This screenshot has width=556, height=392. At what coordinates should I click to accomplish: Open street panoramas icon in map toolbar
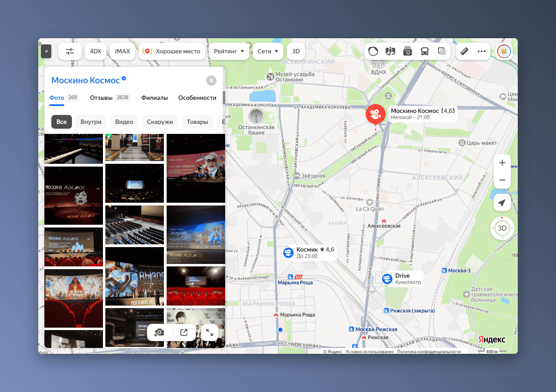[x=390, y=51]
